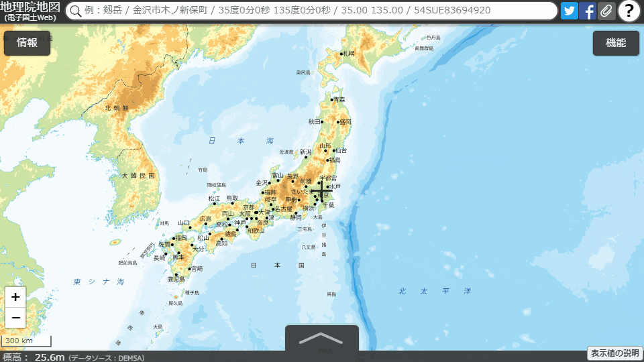The image size is (644, 362).
Task: Open the help question mark
Action: click(629, 11)
